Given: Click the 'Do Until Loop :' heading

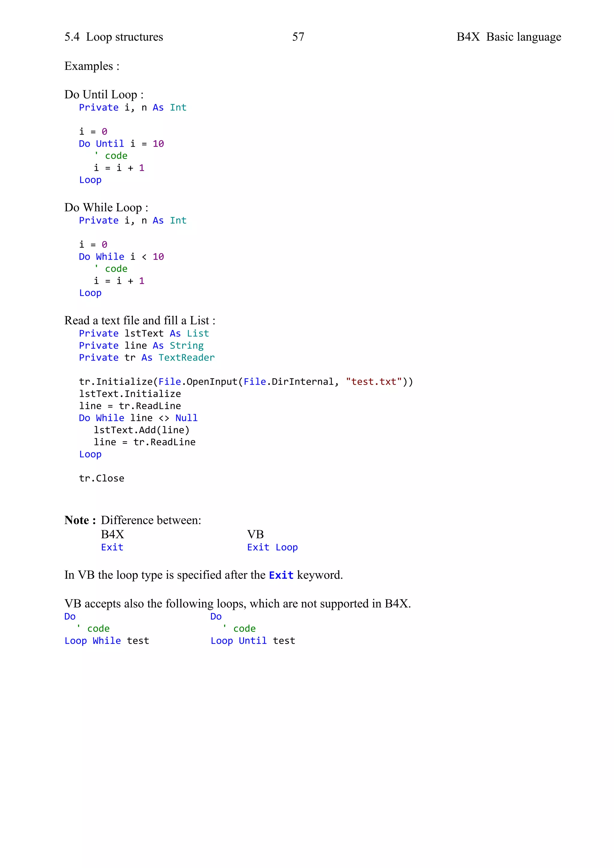Looking at the screenshot, I should (104, 94).
